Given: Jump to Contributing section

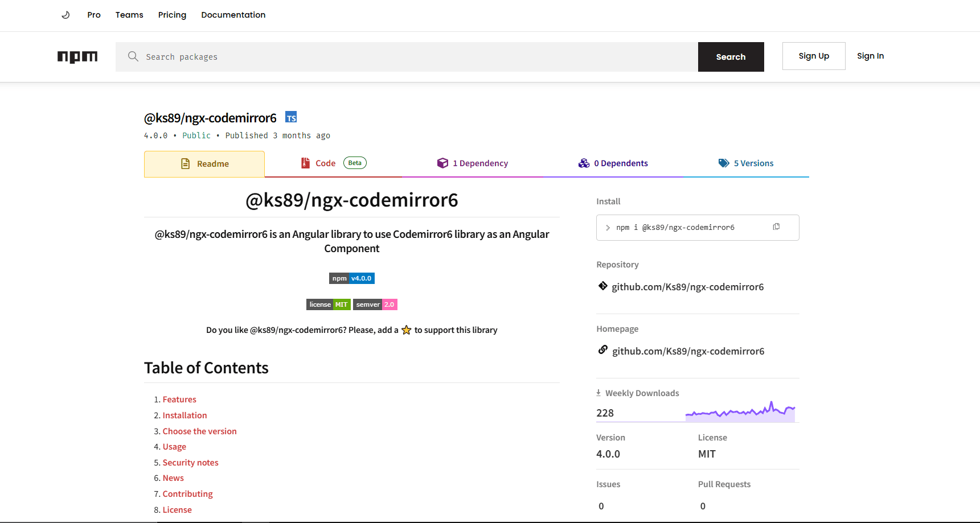Looking at the screenshot, I should pyautogui.click(x=187, y=494).
